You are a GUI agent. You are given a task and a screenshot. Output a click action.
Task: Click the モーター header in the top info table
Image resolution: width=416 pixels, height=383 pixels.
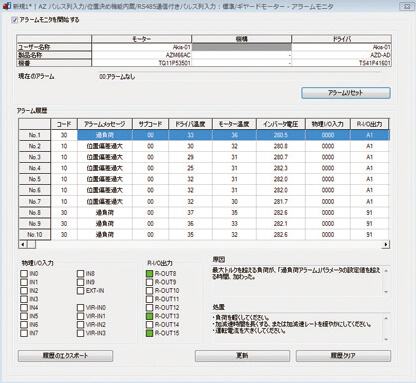pos(141,39)
